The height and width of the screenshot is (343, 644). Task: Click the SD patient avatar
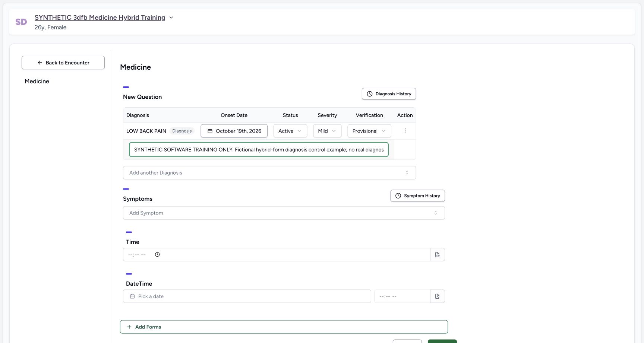pyautogui.click(x=21, y=22)
